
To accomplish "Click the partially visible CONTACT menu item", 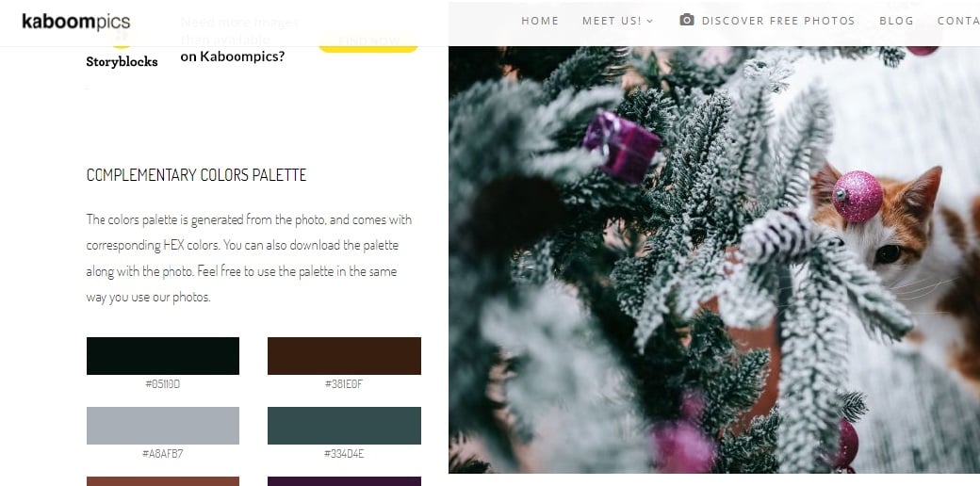I will (958, 21).
